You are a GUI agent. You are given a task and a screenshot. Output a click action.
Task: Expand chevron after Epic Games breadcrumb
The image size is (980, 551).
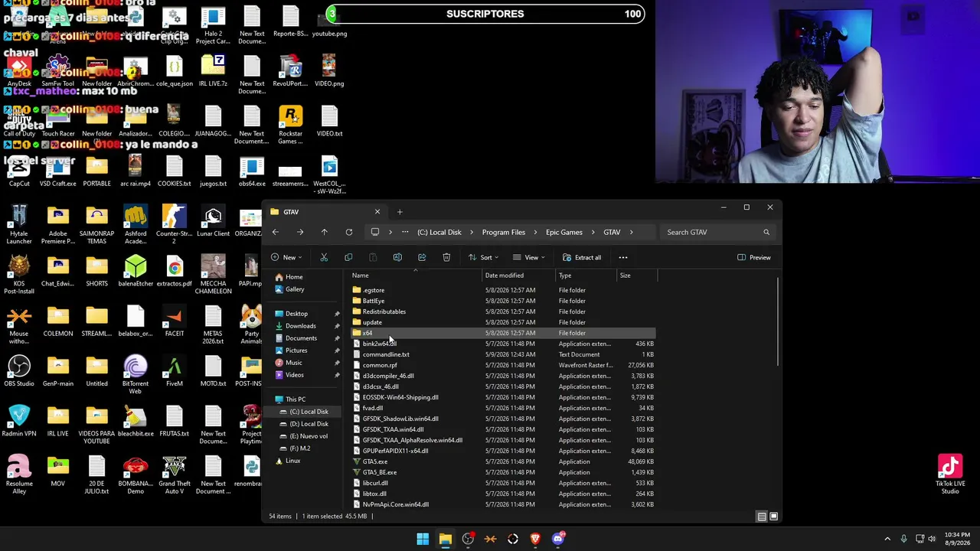[x=593, y=232]
